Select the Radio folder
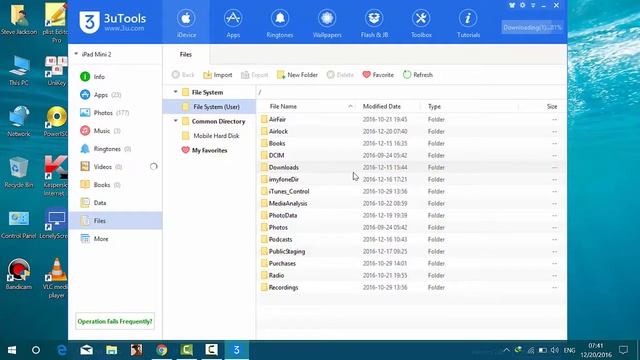Image resolution: width=640 pixels, height=360 pixels. click(411, 276)
